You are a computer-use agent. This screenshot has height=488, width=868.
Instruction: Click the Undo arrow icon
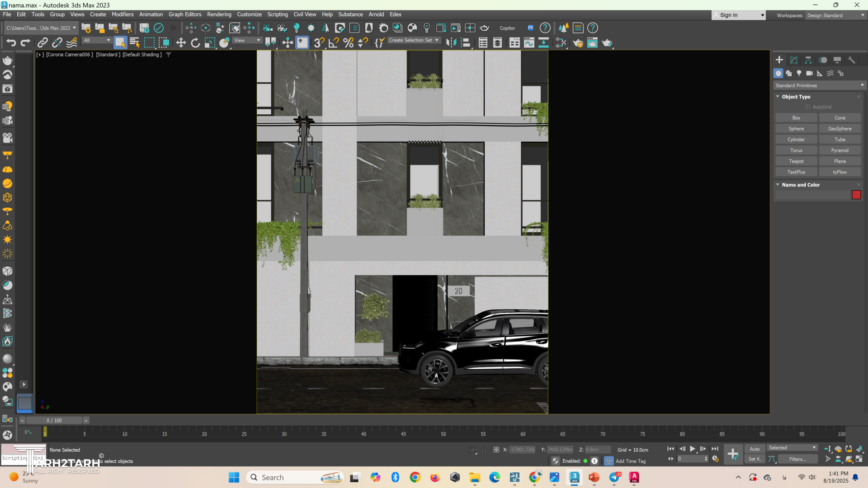coord(11,42)
